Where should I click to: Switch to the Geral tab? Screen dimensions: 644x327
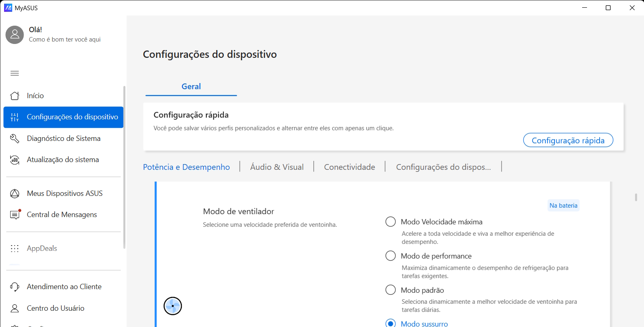tap(191, 86)
